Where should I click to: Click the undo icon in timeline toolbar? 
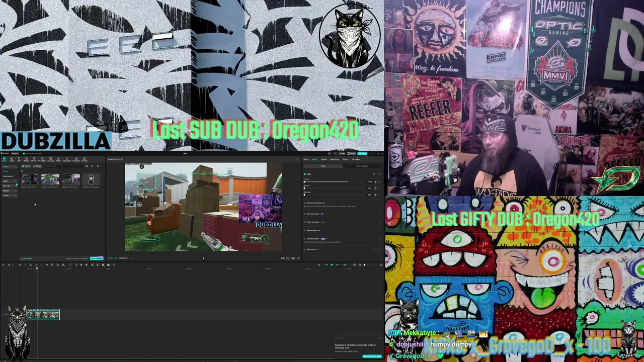[x=20, y=265]
